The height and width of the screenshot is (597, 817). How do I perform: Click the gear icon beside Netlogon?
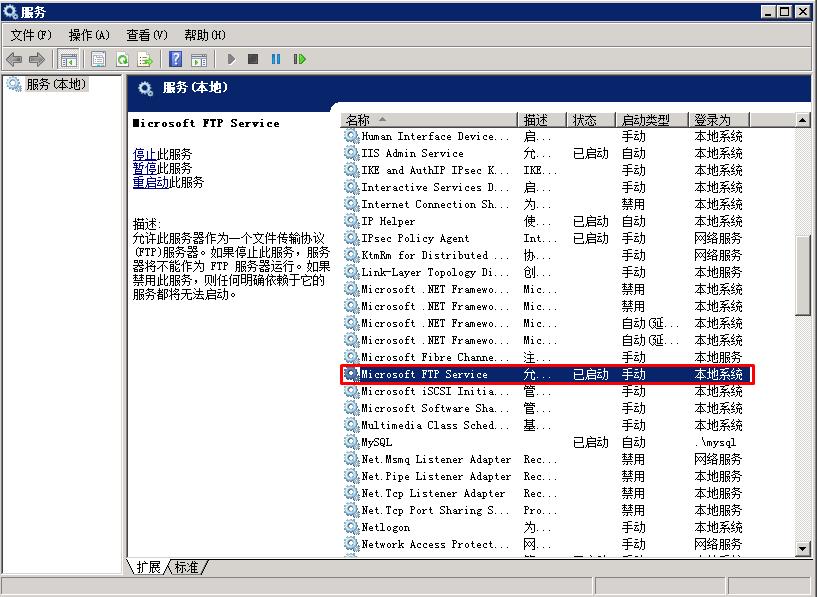pos(351,527)
